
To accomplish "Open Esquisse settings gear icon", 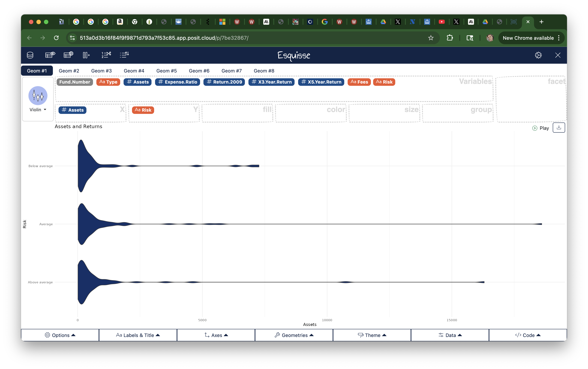I will 538,55.
